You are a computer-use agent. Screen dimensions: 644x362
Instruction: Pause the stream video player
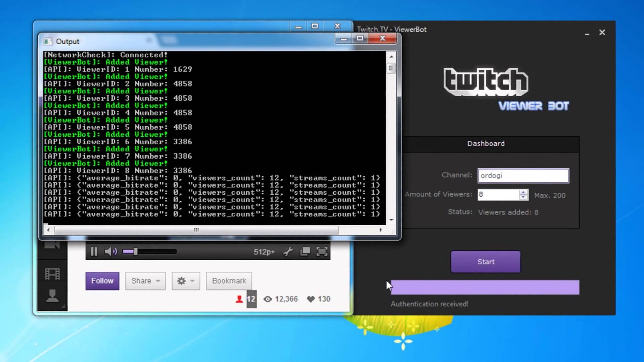click(94, 252)
